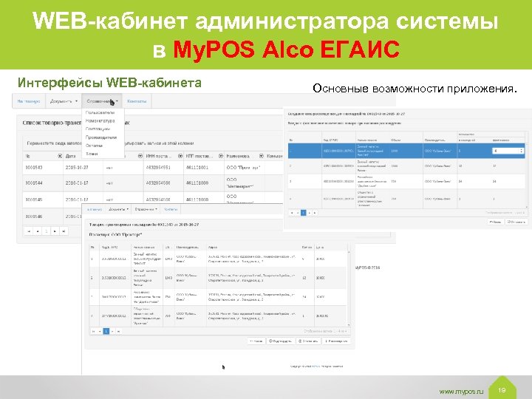Select Производители from the Справочники menu
The width and height of the screenshot is (532, 399).
[x=101, y=137]
